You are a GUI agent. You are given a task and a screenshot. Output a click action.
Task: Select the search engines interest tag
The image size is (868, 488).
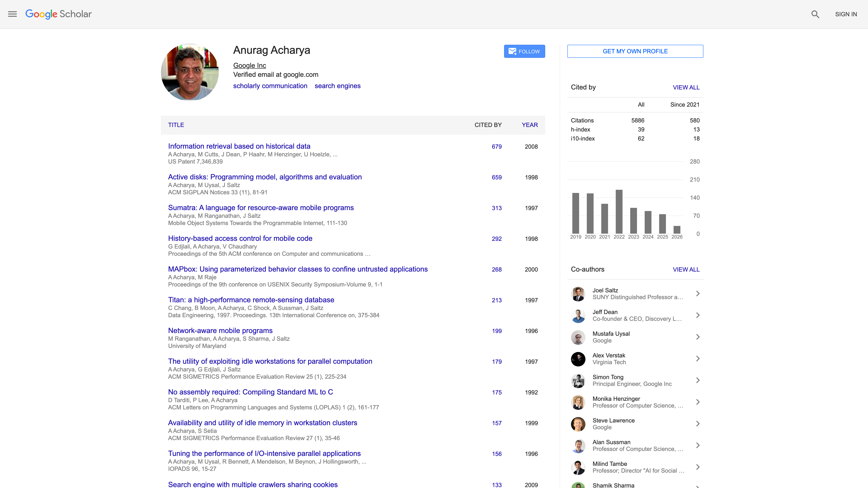[338, 86]
